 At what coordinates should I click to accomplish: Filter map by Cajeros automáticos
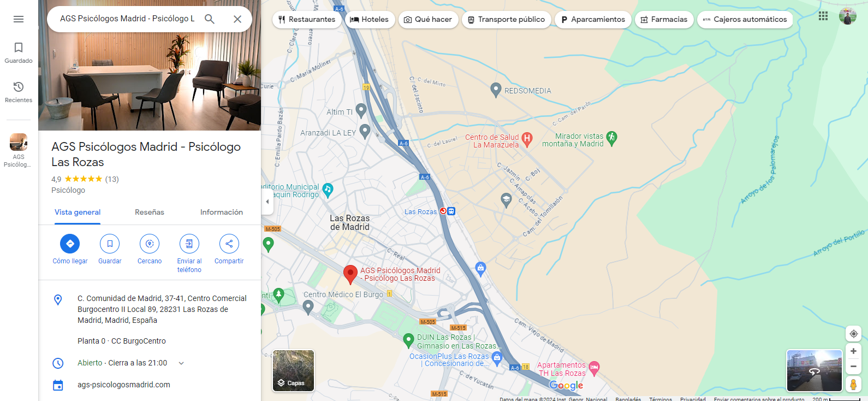pyautogui.click(x=745, y=20)
